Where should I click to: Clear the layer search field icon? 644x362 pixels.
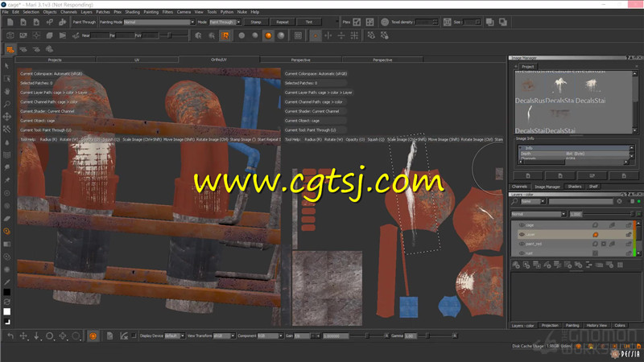click(x=619, y=201)
